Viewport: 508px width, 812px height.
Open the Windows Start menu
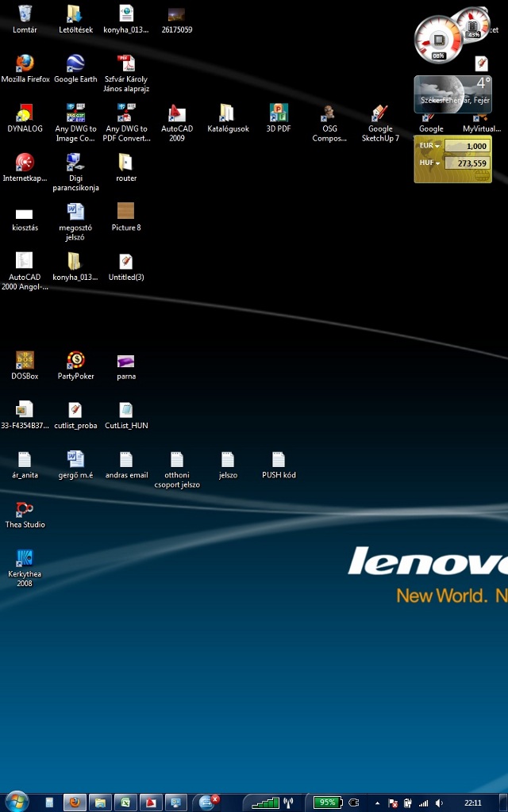17,802
